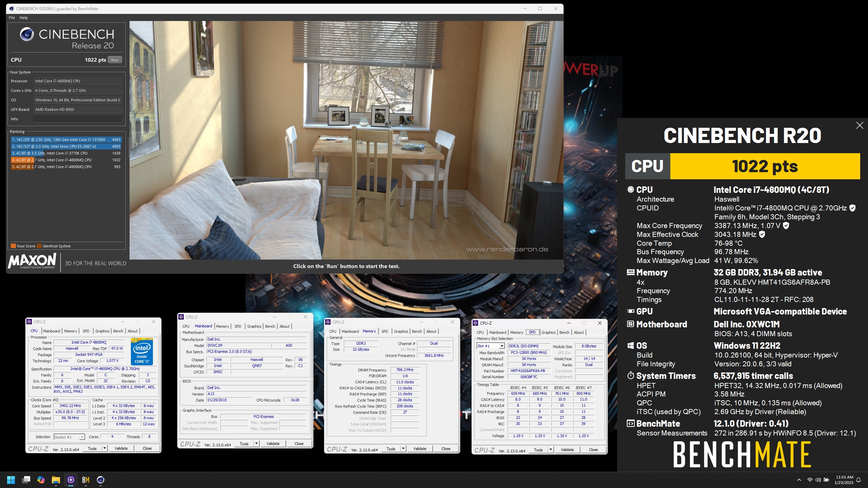Open Bench tab in Memory CPU-Z window

coord(417,331)
